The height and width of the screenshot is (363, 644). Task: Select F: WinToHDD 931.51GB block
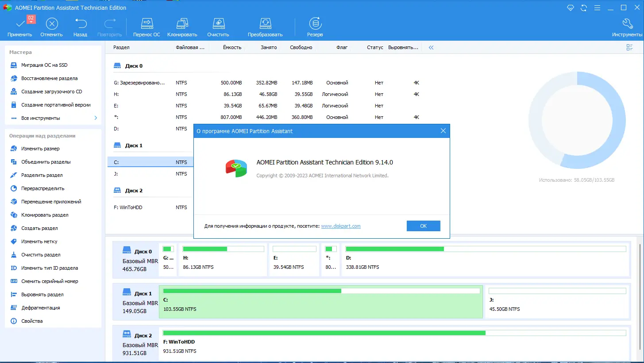394,344
